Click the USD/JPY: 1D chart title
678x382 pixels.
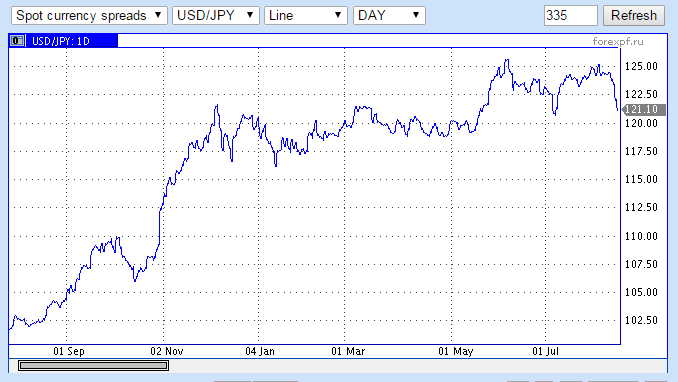click(x=61, y=41)
